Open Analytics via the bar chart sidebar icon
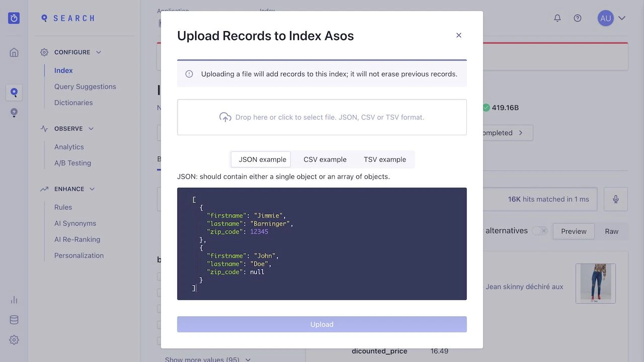644x362 pixels. point(14,299)
